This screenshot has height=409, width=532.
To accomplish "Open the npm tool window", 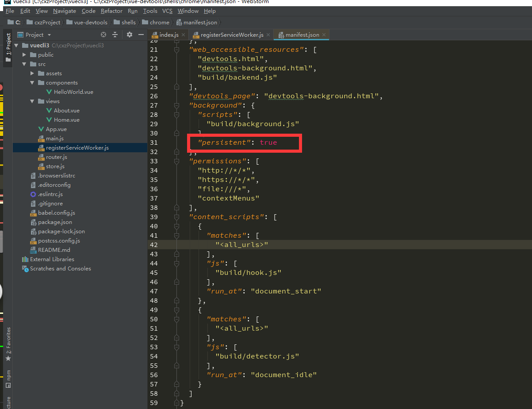I will coord(8,379).
